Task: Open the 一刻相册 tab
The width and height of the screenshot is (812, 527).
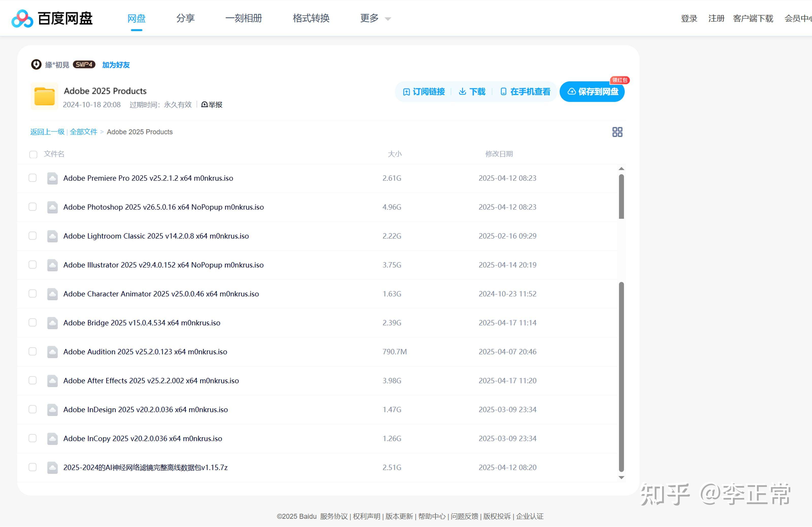Action: click(x=244, y=18)
